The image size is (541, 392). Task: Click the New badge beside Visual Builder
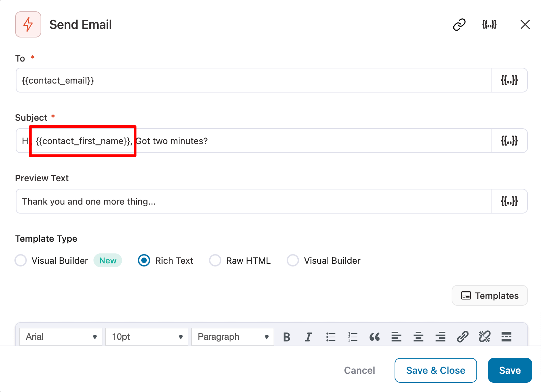108,261
